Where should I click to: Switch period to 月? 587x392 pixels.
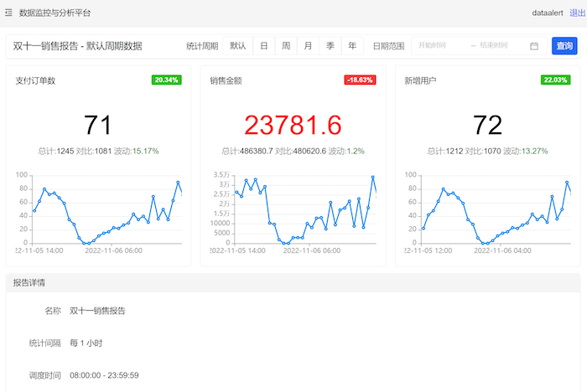tap(309, 46)
